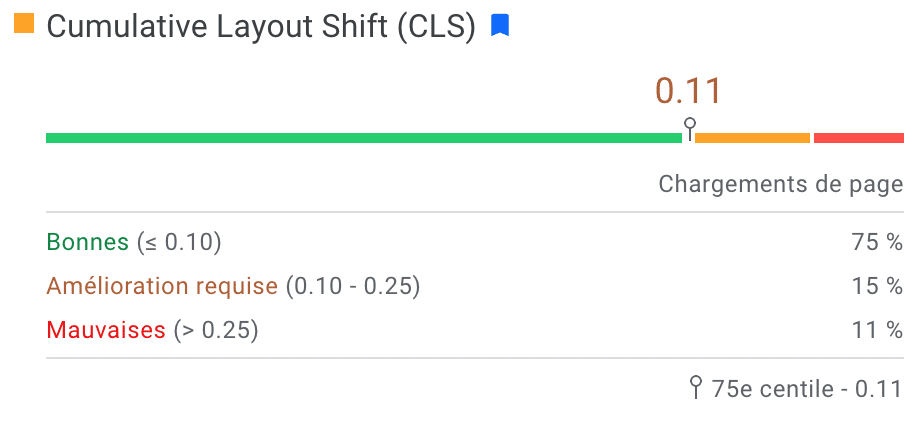Click the 75 % value
Screen dimensions: 922x426
(x=877, y=242)
